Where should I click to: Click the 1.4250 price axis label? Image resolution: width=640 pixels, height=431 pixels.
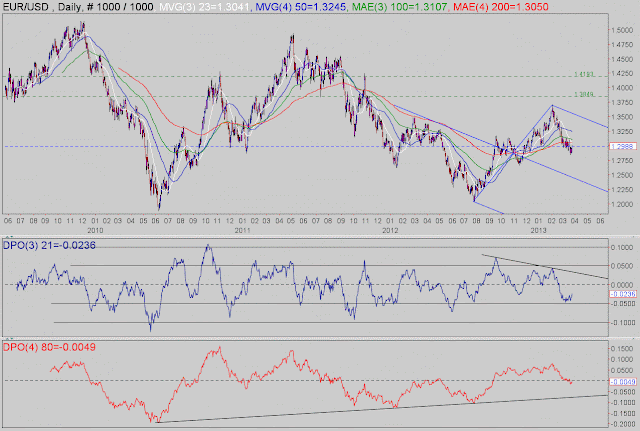point(622,73)
